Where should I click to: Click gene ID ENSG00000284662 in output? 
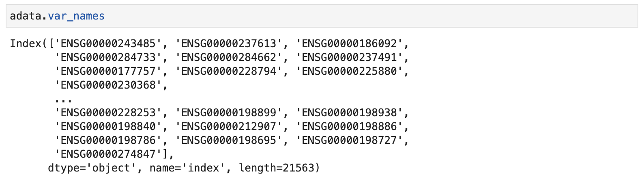point(229,57)
